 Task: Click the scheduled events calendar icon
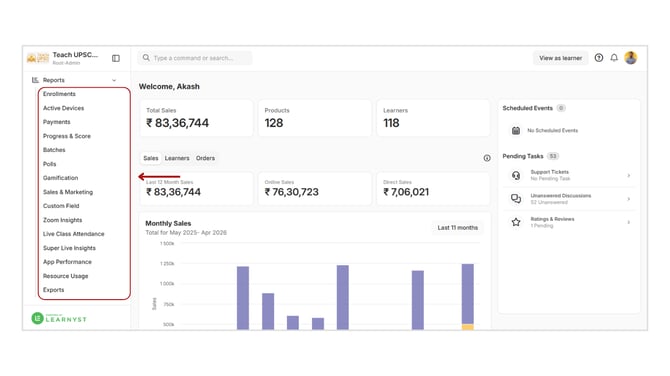pyautogui.click(x=516, y=130)
